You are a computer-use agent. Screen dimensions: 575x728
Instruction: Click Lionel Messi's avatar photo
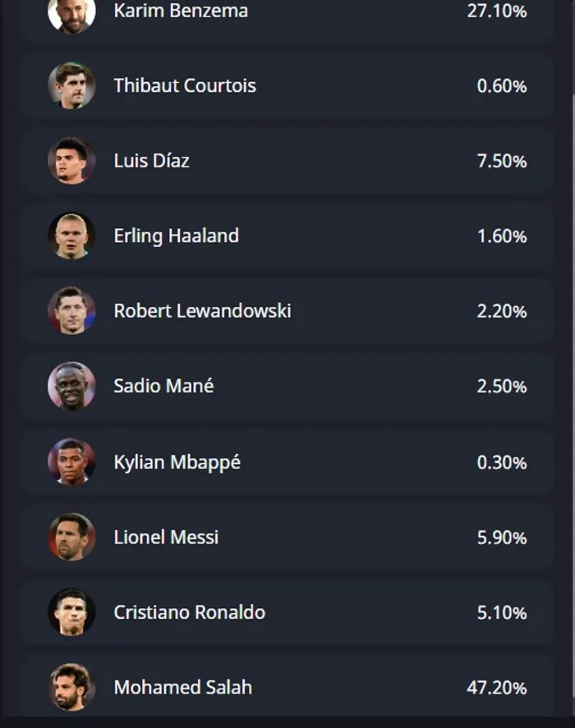(x=71, y=538)
